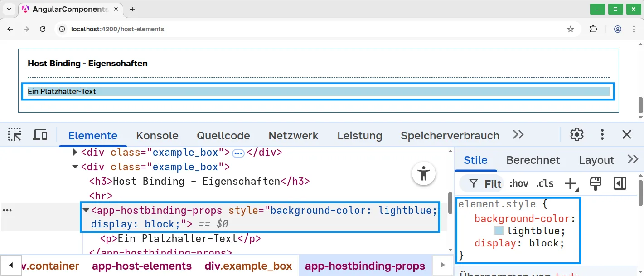The width and height of the screenshot is (644, 276).
Task: Close the AngularComponents tab
Action: click(x=116, y=9)
